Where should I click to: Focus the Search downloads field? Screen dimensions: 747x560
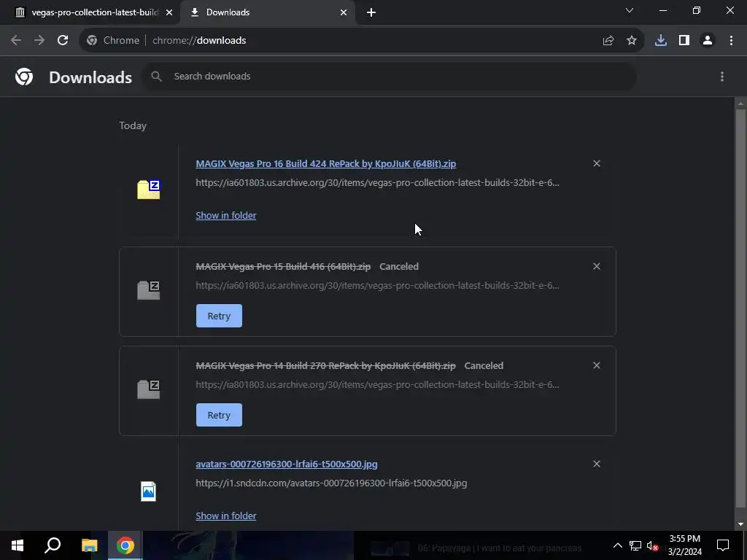(390, 76)
